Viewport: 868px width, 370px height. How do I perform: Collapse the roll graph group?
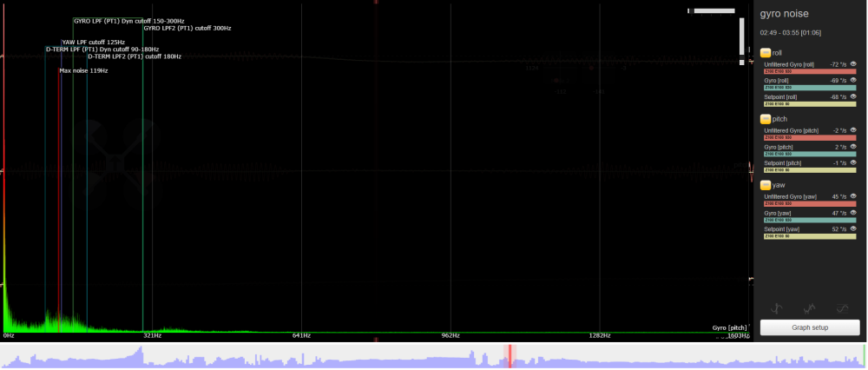pyautogui.click(x=765, y=53)
